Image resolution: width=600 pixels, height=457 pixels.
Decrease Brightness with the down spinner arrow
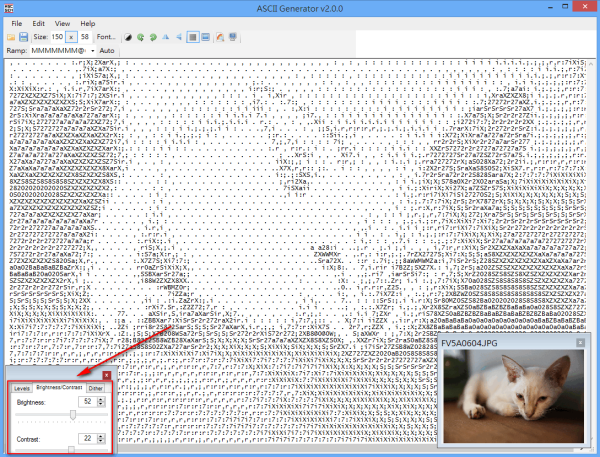[101, 404]
